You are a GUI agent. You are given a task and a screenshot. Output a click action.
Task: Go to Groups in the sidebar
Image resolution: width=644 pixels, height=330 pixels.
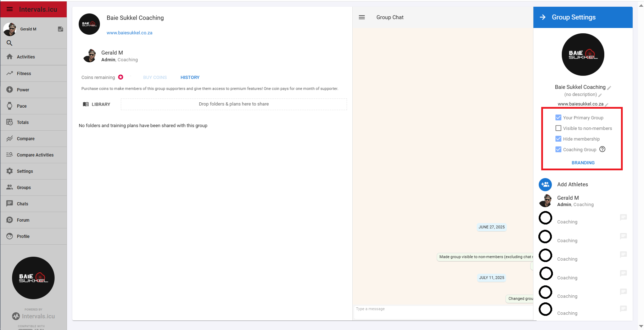click(24, 188)
